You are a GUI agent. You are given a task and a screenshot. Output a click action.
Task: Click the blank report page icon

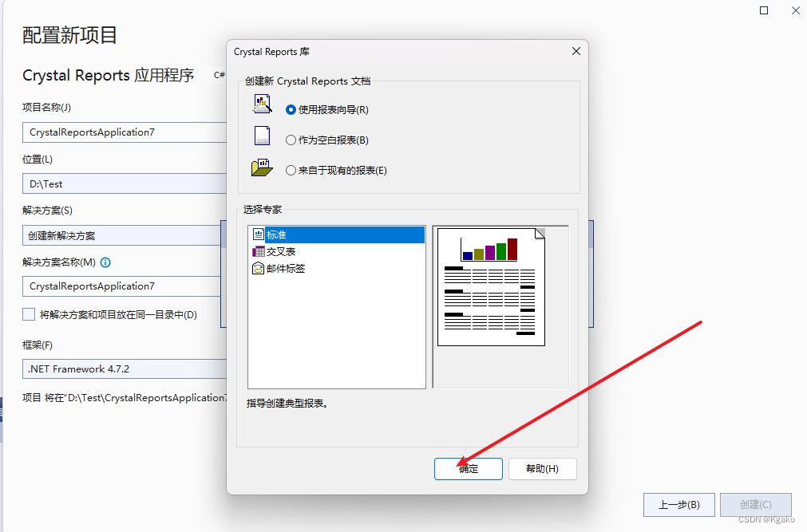point(262,136)
